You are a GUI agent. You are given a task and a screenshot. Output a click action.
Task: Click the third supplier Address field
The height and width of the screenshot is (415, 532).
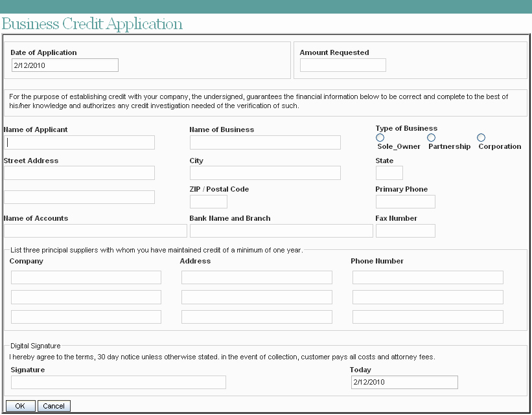point(257,317)
